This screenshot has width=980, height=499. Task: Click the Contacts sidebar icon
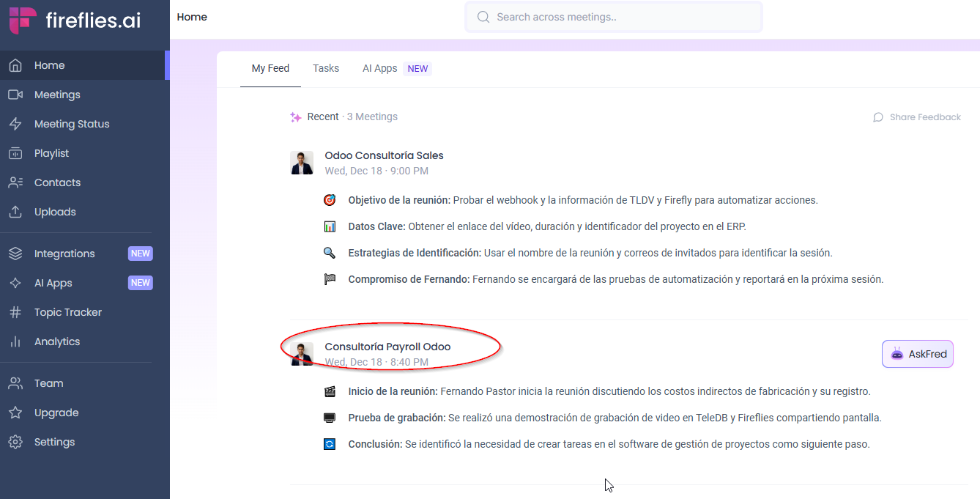(x=15, y=182)
